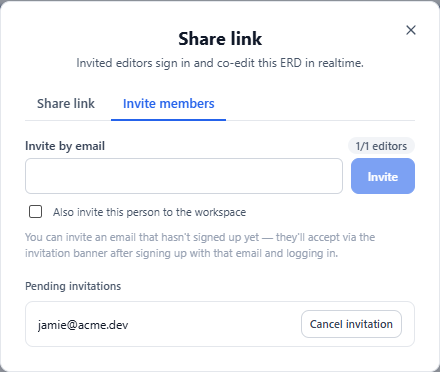The width and height of the screenshot is (440, 372).
Task: Click the 1/1 editors badge
Action: click(381, 146)
